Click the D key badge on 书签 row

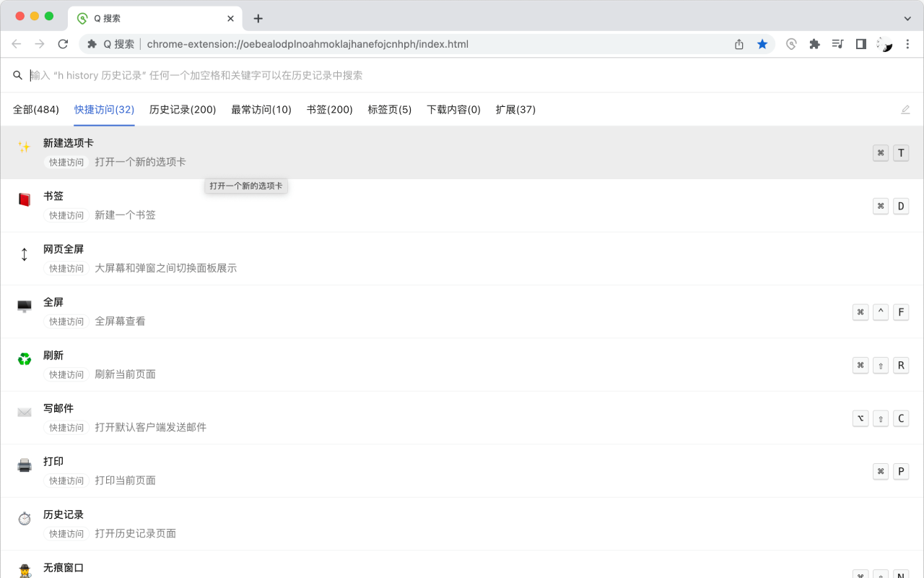coord(901,207)
